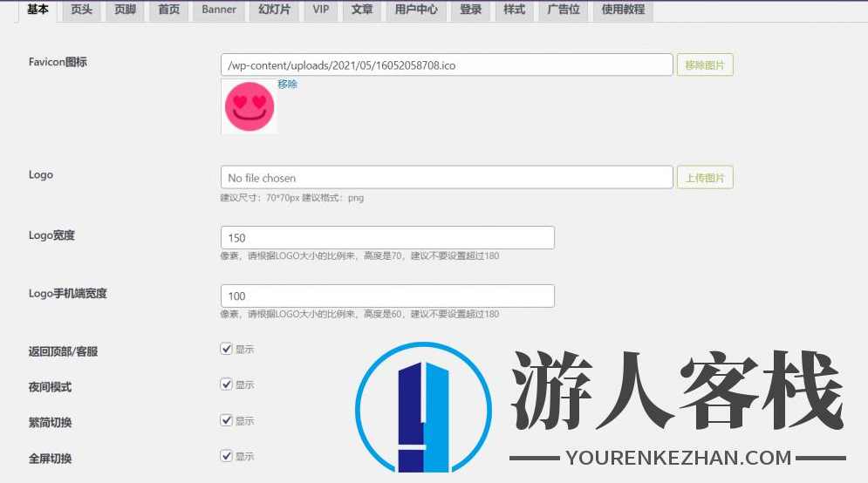Open the 幻灯片 tab
The image size is (868, 483).
coord(274,10)
